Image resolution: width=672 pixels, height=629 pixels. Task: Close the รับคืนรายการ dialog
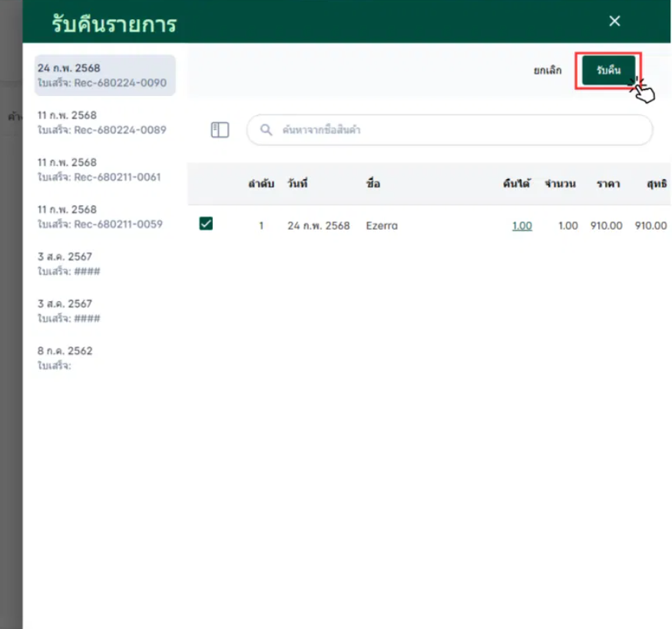coord(614,21)
